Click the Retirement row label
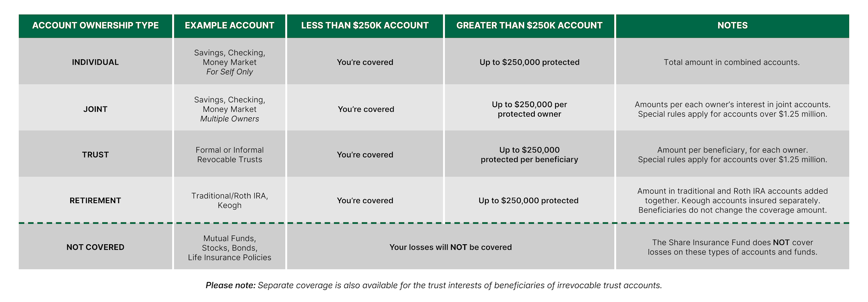This screenshot has width=868, height=302. coord(95,200)
